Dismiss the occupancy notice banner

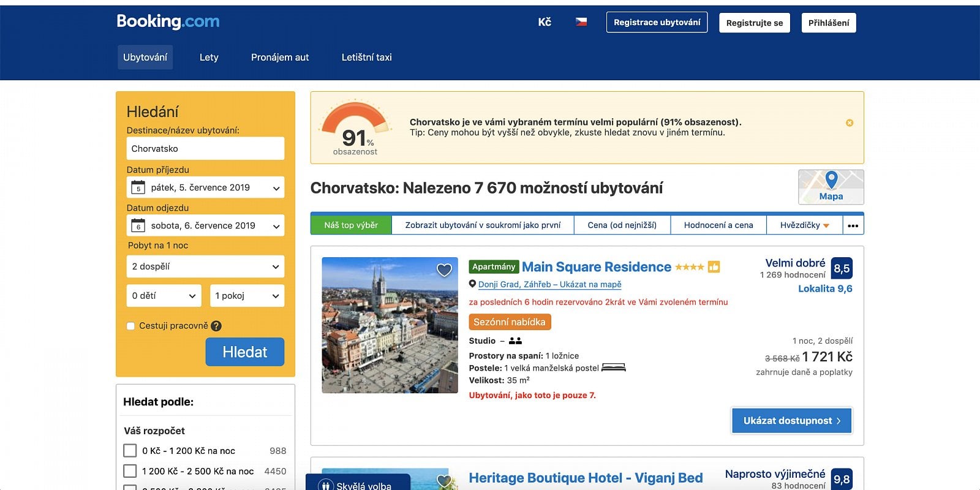[x=850, y=123]
